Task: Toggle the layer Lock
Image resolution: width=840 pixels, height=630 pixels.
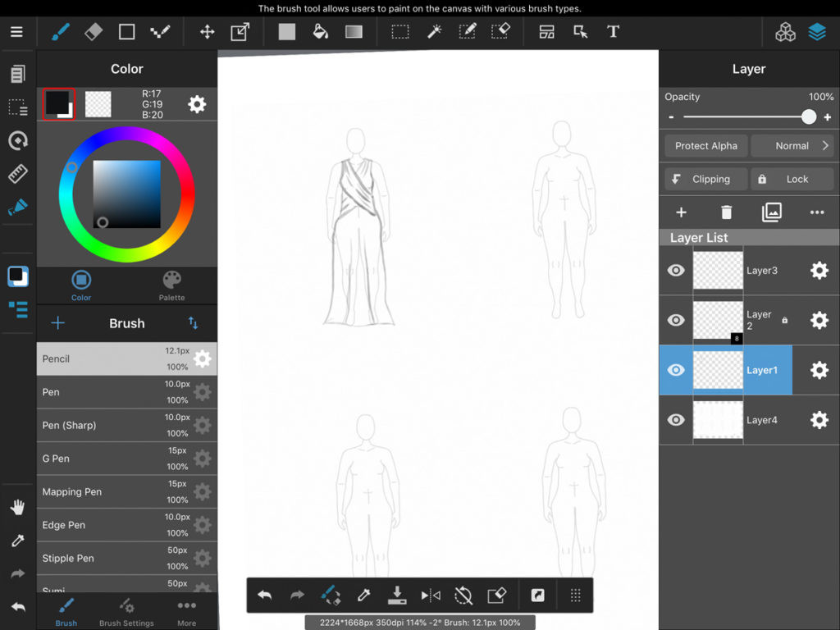Action: (x=792, y=179)
